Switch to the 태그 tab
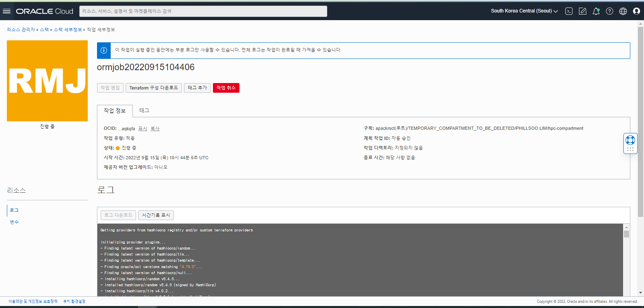644x308 pixels. pyautogui.click(x=144, y=110)
